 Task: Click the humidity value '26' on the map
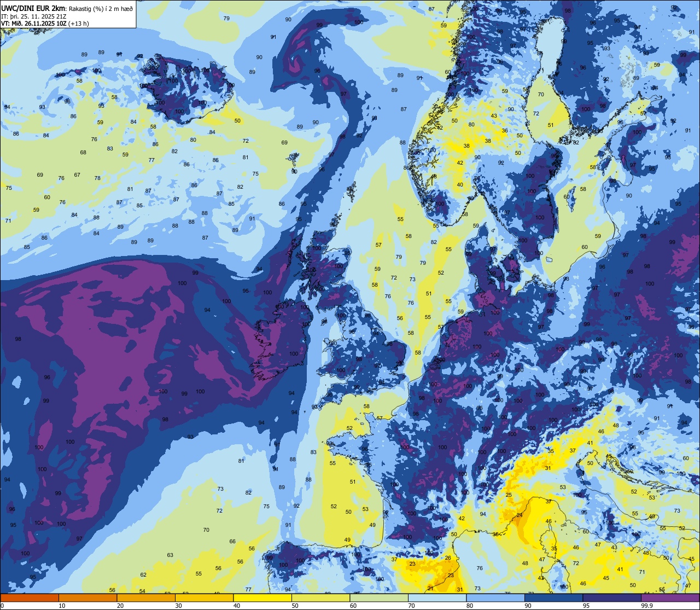click(x=448, y=557)
